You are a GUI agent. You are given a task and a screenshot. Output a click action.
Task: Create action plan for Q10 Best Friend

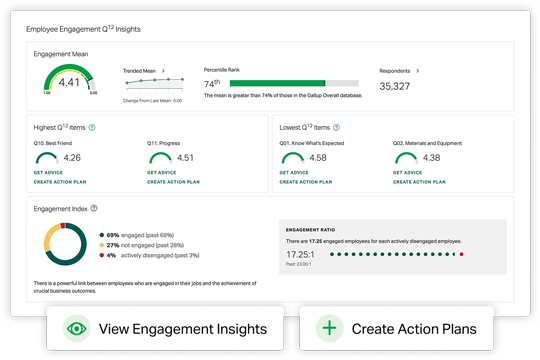60,182
